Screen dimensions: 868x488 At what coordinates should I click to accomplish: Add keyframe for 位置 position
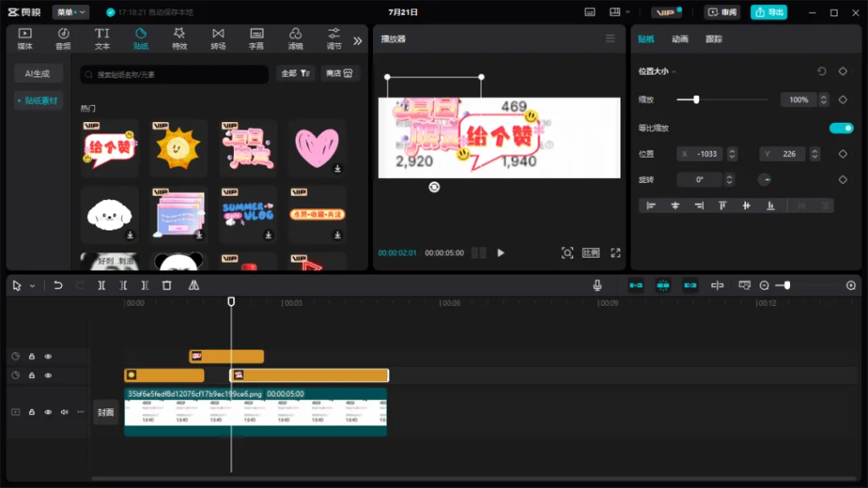[843, 154]
